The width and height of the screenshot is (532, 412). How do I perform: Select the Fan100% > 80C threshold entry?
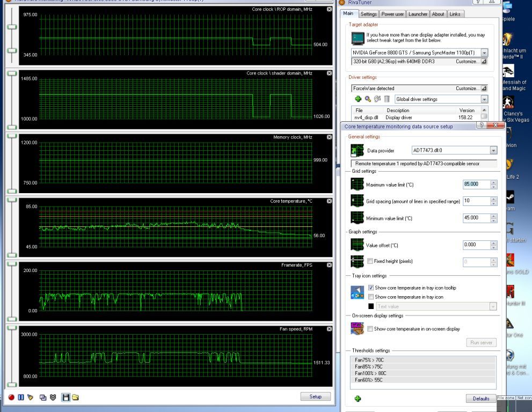pyautogui.click(x=423, y=373)
